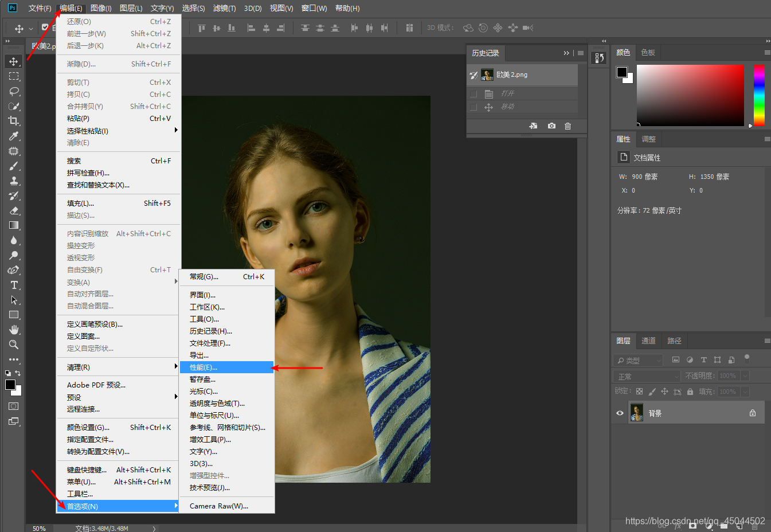Delete current state in History panel
The width and height of the screenshot is (771, 532).
click(x=568, y=126)
